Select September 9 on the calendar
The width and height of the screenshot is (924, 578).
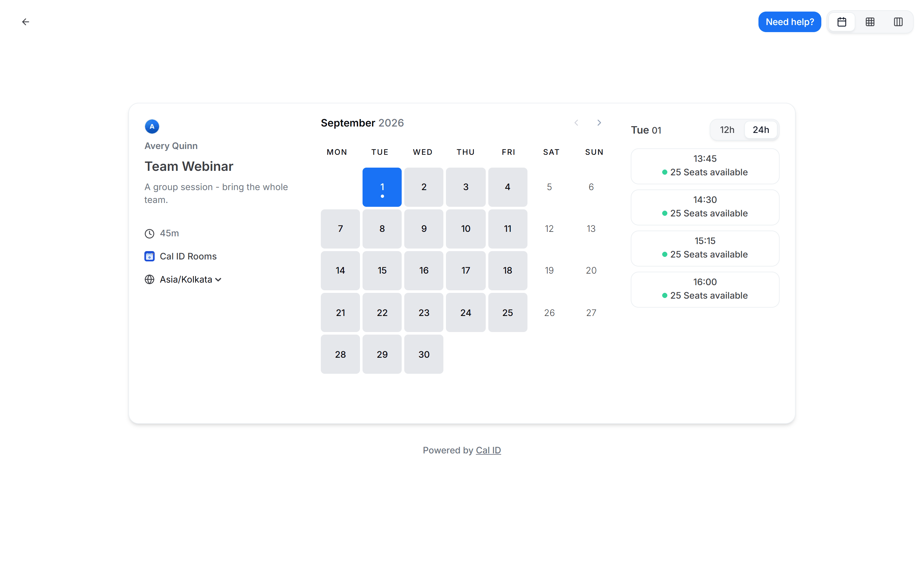(424, 229)
